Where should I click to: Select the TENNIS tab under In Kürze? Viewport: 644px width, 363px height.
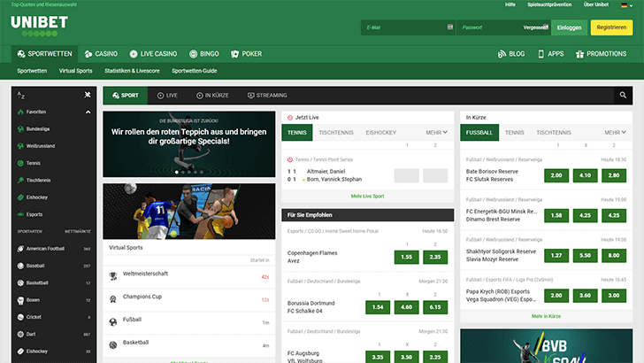[514, 133]
